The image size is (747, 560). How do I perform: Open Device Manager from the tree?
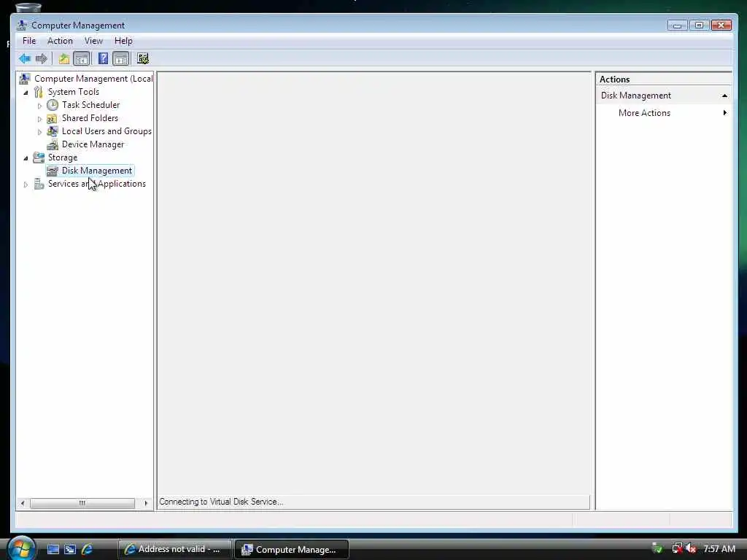point(93,144)
